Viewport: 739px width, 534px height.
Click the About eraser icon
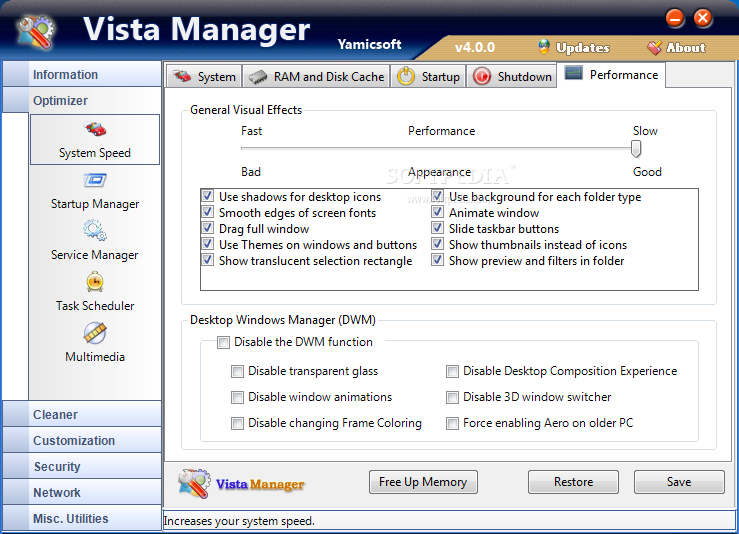coord(654,48)
